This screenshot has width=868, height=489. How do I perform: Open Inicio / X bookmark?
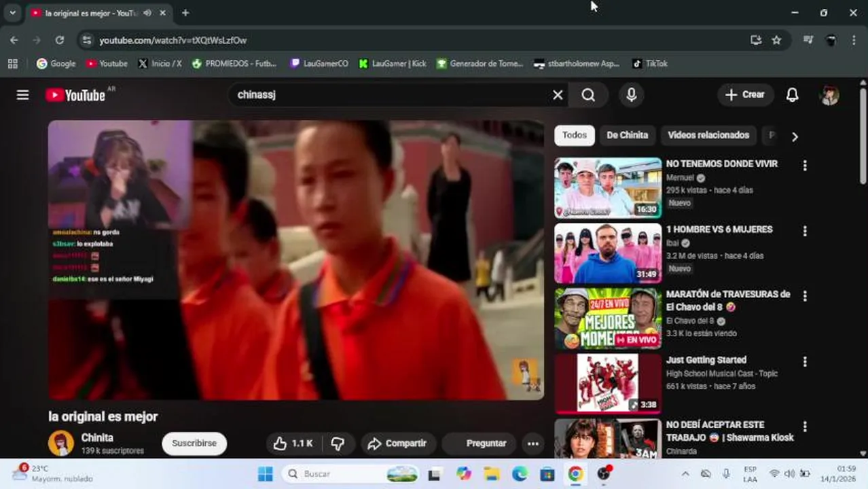160,63
